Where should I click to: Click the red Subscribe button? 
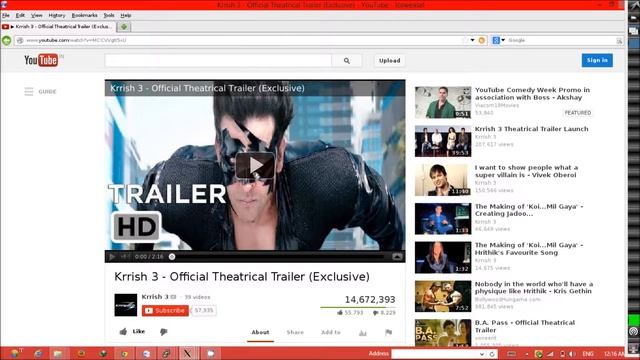tap(165, 311)
